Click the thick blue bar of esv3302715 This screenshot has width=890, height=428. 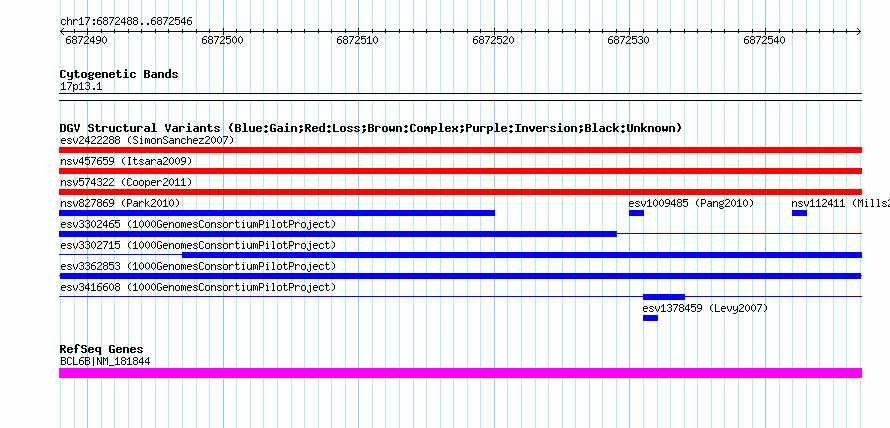click(522, 255)
